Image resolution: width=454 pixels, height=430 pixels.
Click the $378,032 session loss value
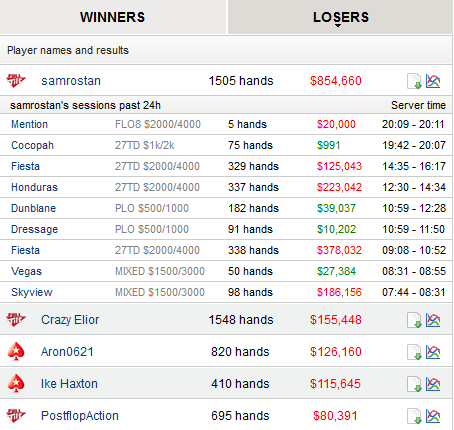[339, 250]
